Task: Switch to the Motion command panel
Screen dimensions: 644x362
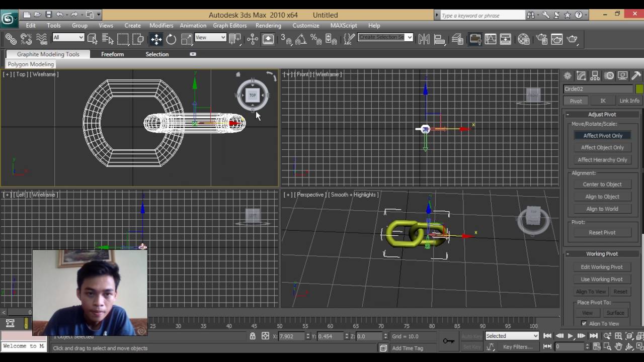Action: pyautogui.click(x=609, y=76)
